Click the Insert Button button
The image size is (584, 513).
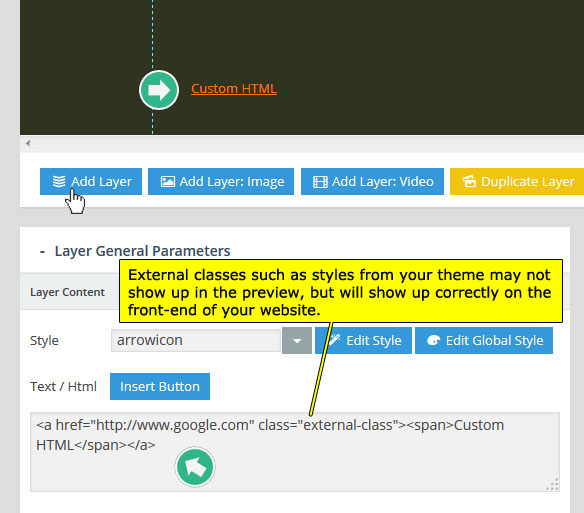[160, 386]
